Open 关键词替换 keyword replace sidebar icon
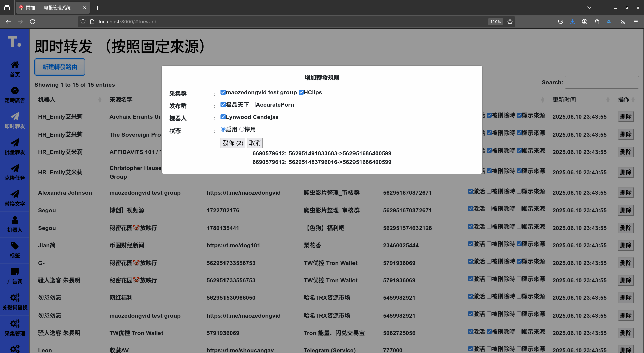Screen dimensions: 644x353 15,302
